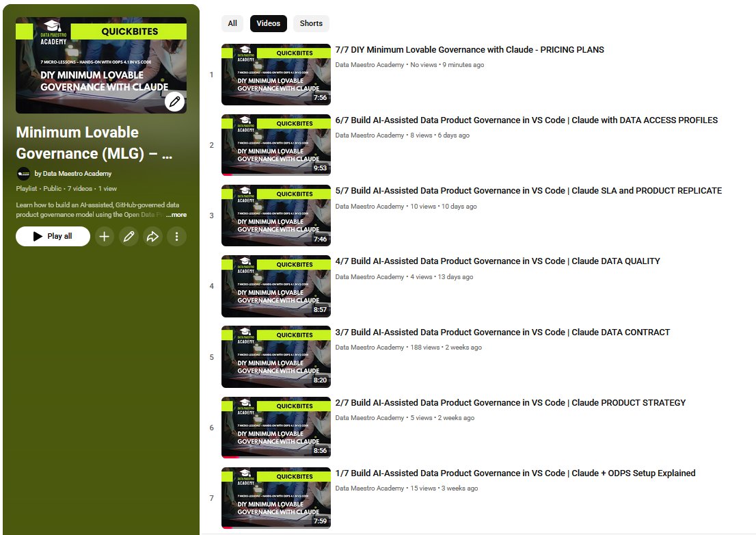Click the playlist cover image in sidebar
This screenshot has height=535, width=756.
coord(101,65)
